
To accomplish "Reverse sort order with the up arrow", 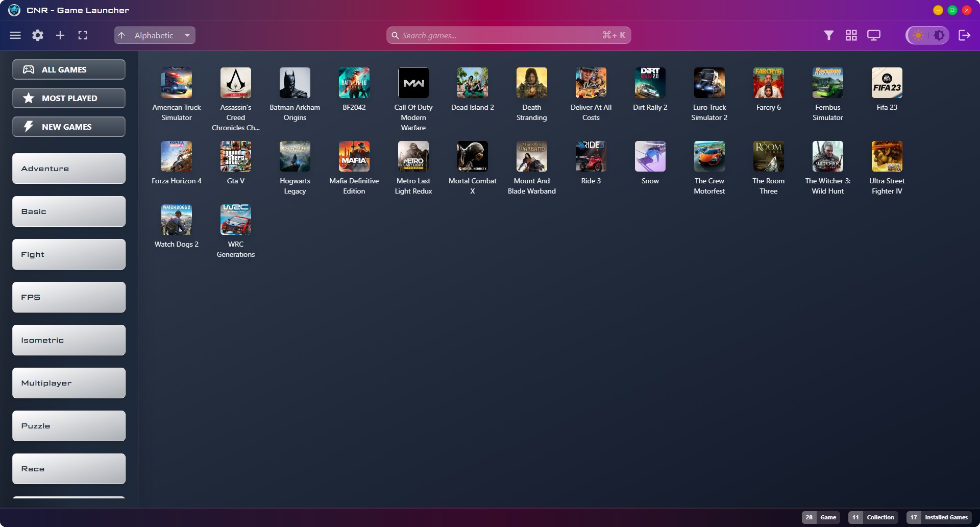I will [x=121, y=35].
